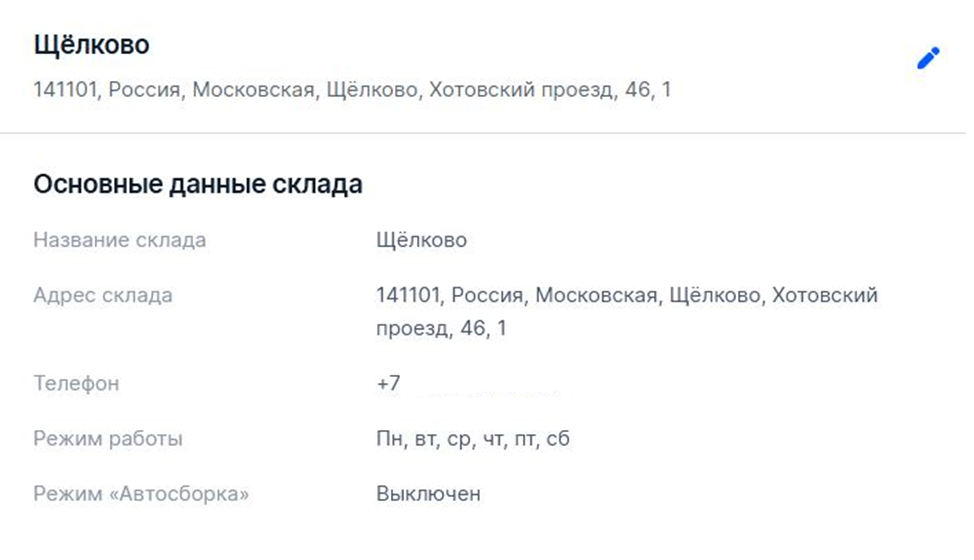Image resolution: width=974 pixels, height=560 pixels.
Task: Click the Телефон label
Action: [76, 383]
